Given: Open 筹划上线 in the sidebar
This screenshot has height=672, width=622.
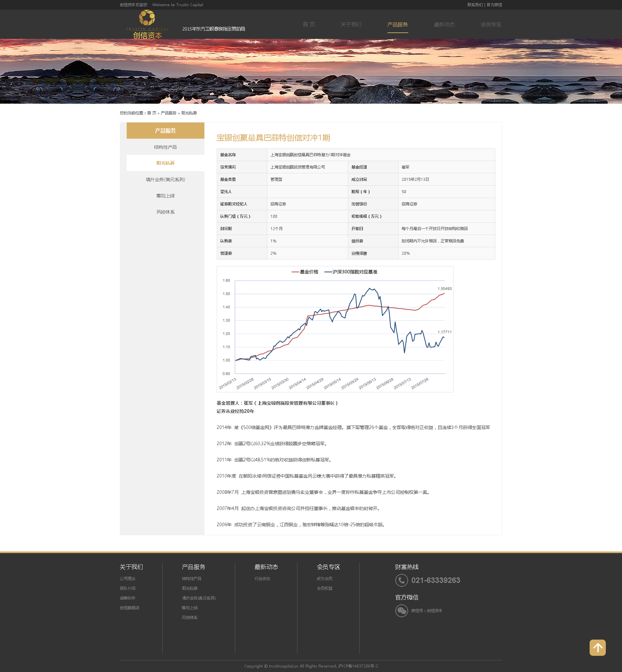Looking at the screenshot, I should 165,196.
